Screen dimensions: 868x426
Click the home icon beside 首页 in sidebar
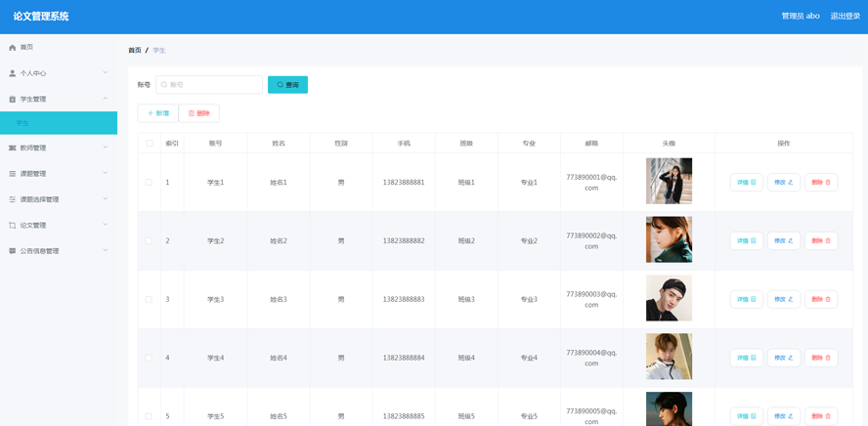[x=13, y=47]
